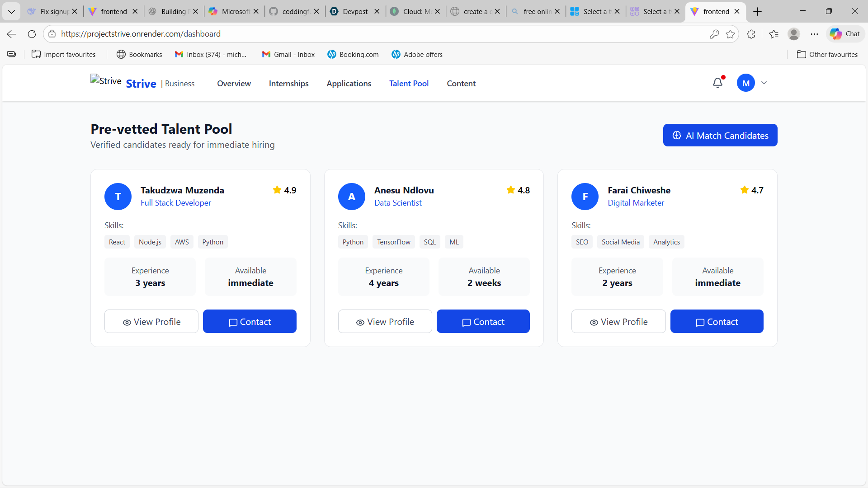Image resolution: width=868 pixels, height=488 pixels.
Task: Click Farai Chiweshe's F avatar circle
Action: pyautogui.click(x=585, y=197)
